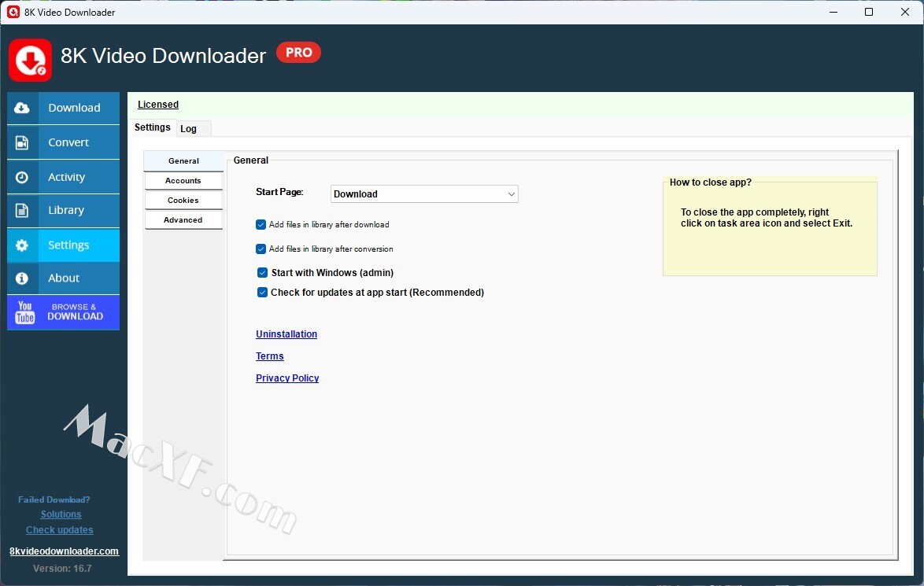Minimize the 8K Video Downloader window
924x586 pixels.
click(833, 12)
